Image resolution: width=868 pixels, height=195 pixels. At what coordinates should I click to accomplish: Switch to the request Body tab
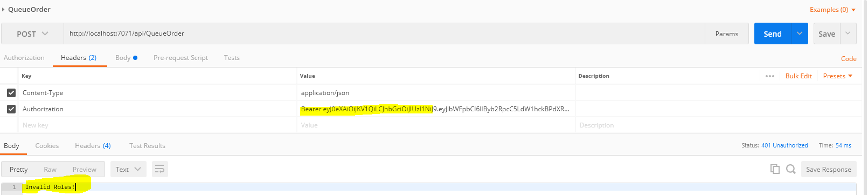pyautogui.click(x=126, y=58)
